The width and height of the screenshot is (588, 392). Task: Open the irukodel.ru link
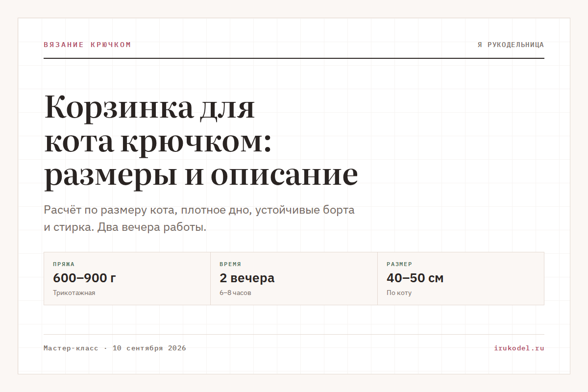click(519, 348)
